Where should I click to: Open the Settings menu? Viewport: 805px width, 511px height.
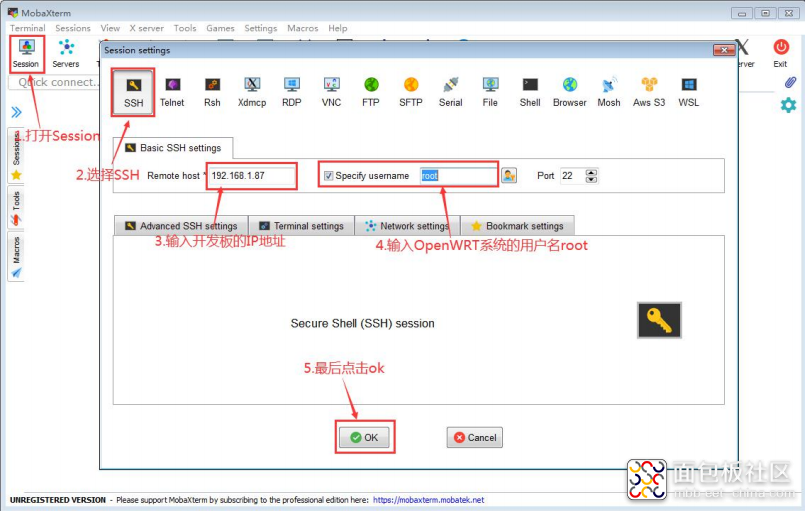tap(261, 28)
